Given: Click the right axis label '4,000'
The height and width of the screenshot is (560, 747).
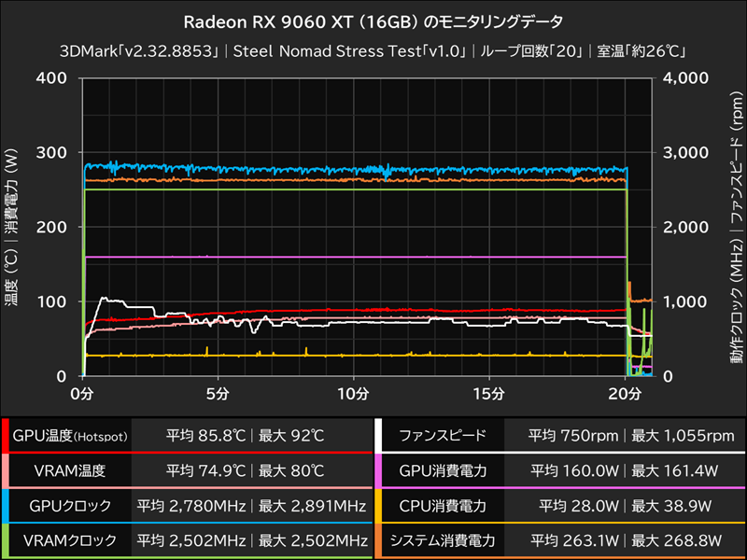Looking at the screenshot, I should click(685, 78).
